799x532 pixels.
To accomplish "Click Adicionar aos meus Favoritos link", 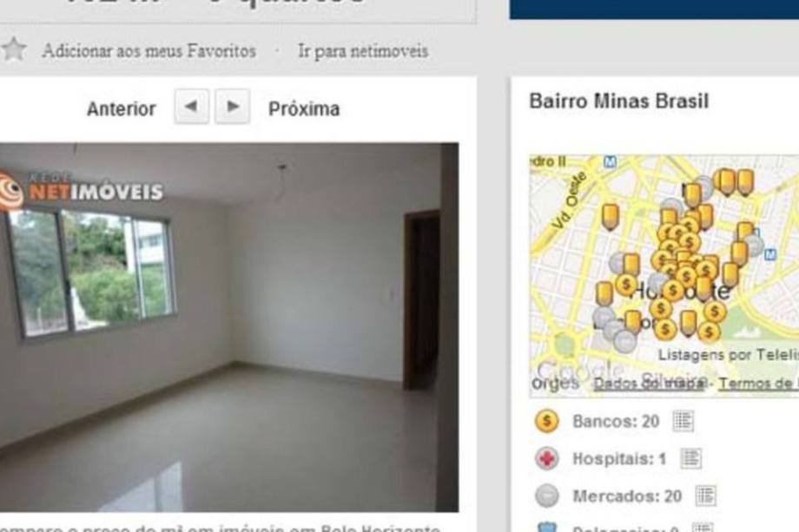I will tap(149, 51).
